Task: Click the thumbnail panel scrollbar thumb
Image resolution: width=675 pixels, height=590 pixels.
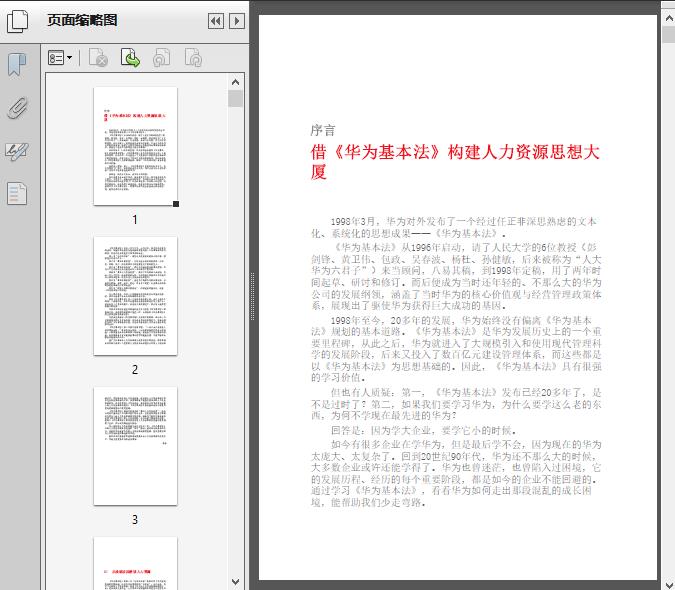Action: tap(235, 99)
